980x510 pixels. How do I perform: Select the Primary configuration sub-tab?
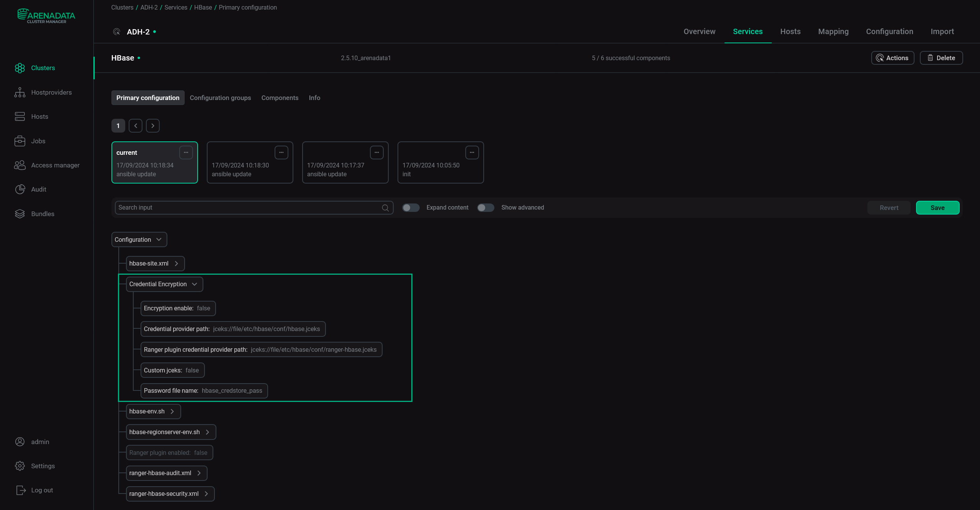click(148, 98)
